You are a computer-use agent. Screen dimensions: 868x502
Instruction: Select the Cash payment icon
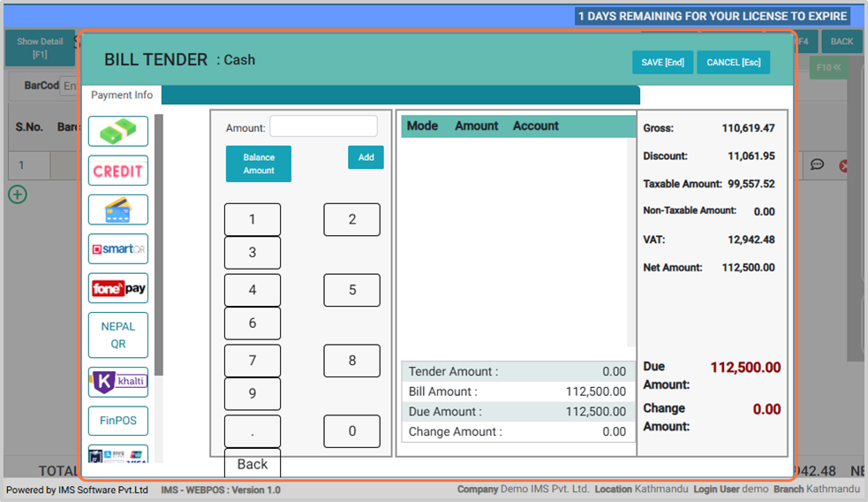(118, 132)
